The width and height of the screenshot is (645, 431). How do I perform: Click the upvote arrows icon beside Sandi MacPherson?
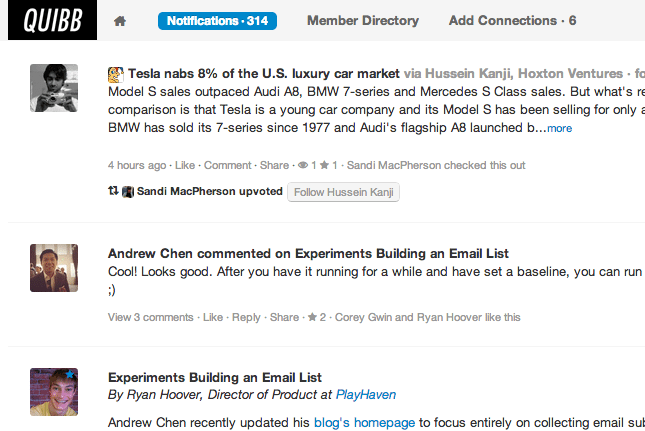coord(113,191)
